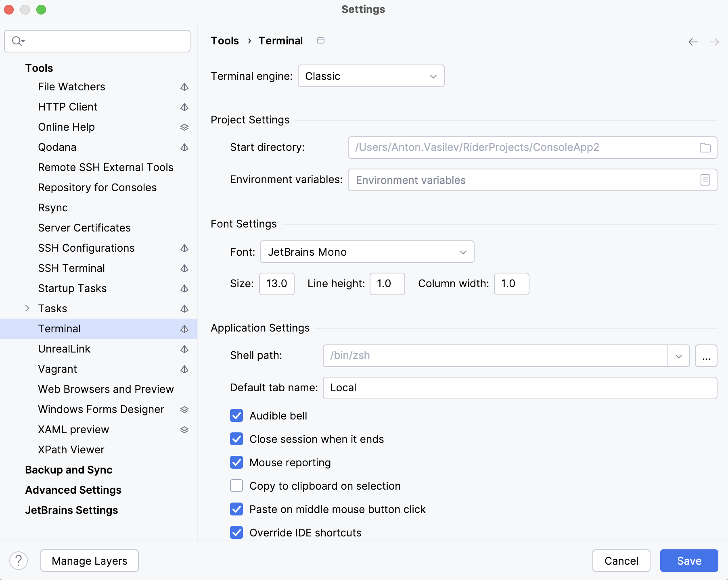
Task: Click the forward navigation arrow
Action: (715, 42)
